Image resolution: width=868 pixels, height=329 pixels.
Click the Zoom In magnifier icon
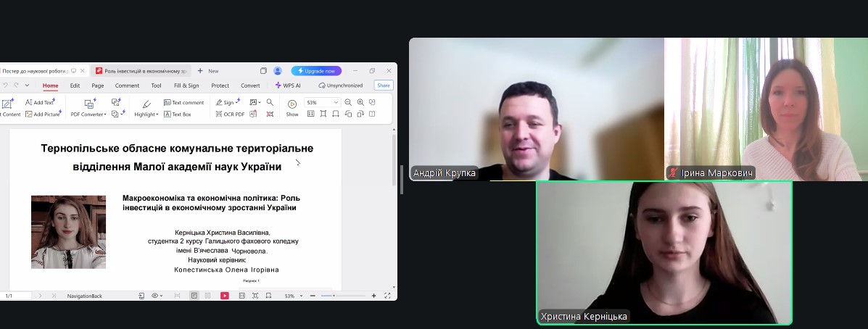[x=360, y=103]
